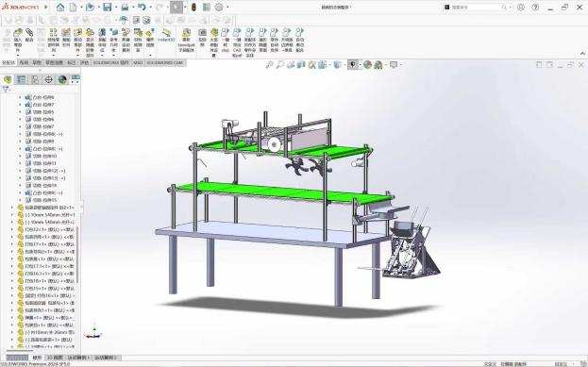Click the Undo arrow icon
The height and width of the screenshot is (367, 588).
(142, 8)
